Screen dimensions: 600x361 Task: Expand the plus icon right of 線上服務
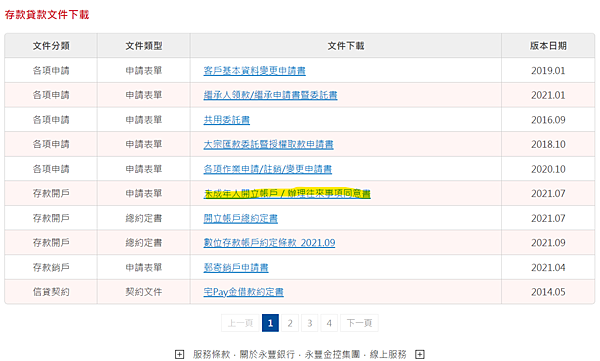click(x=420, y=354)
